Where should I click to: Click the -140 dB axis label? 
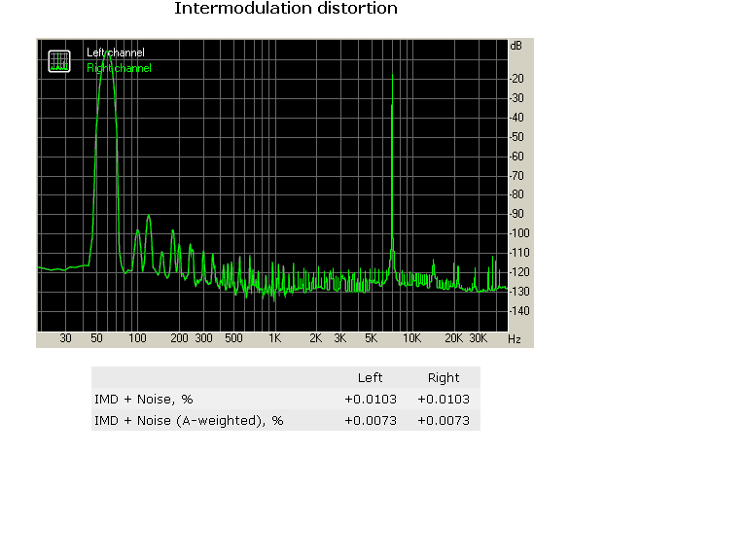(519, 311)
